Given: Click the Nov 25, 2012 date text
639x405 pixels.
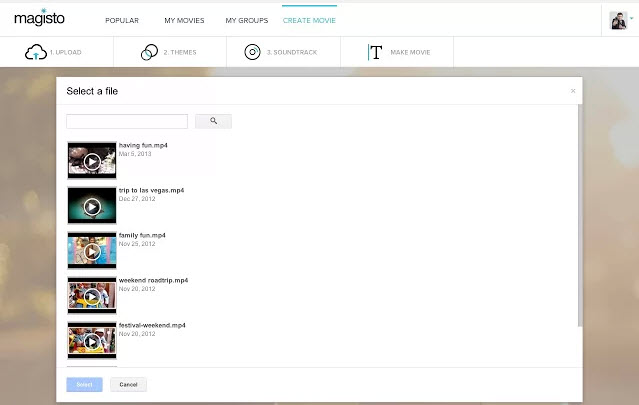Looking at the screenshot, I should (137, 244).
